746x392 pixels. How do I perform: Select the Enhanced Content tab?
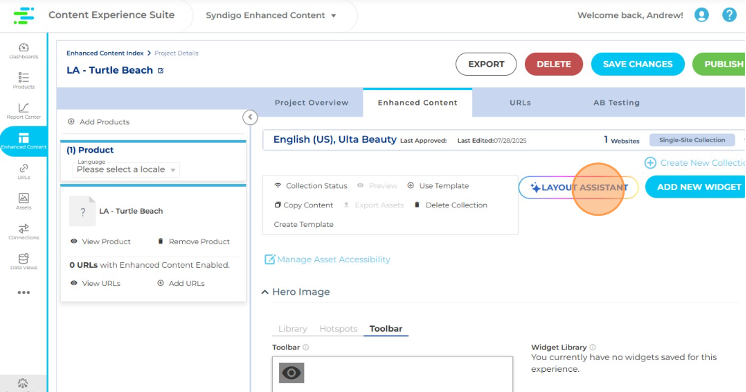[418, 103]
